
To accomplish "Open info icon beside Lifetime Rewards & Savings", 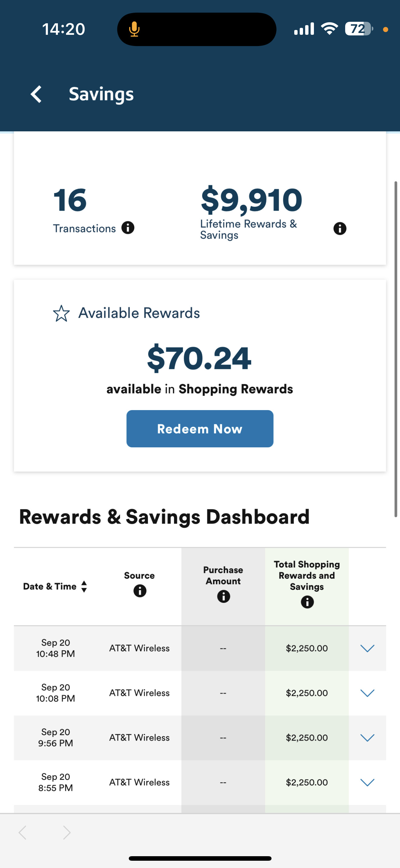I will pos(340,229).
